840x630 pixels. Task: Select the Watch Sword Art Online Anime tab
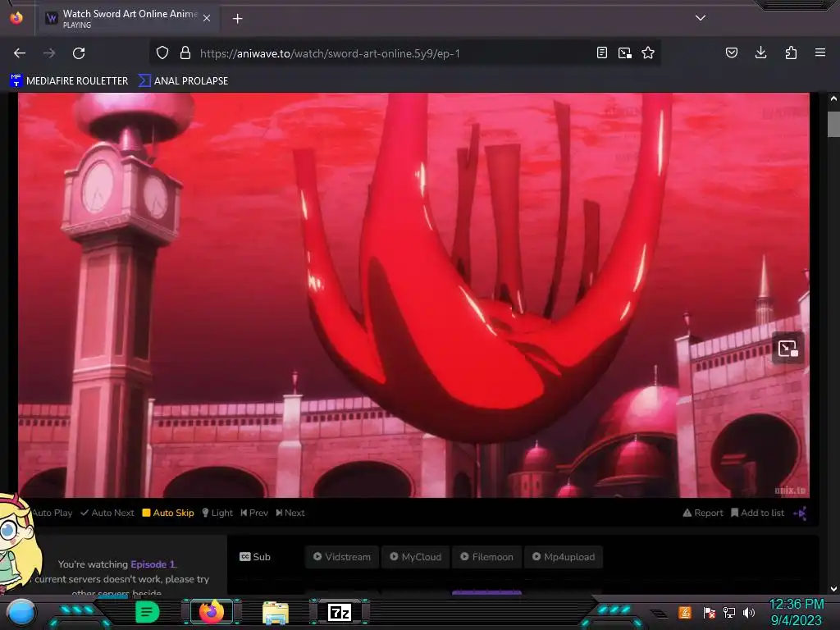pos(127,18)
